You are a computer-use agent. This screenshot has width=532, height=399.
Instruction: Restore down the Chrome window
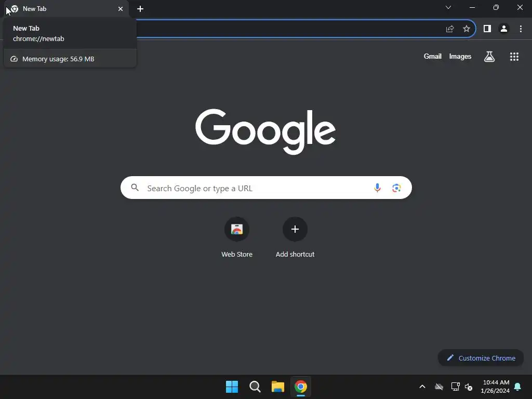[496, 7]
